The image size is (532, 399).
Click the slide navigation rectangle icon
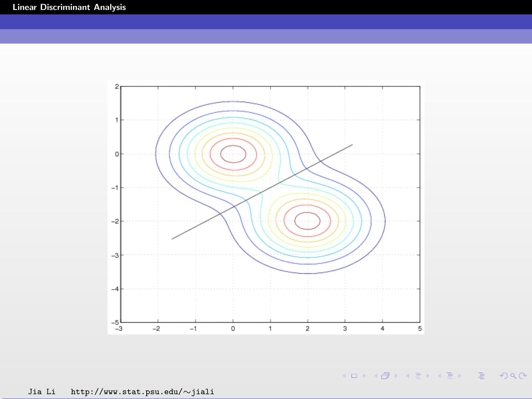(355, 375)
